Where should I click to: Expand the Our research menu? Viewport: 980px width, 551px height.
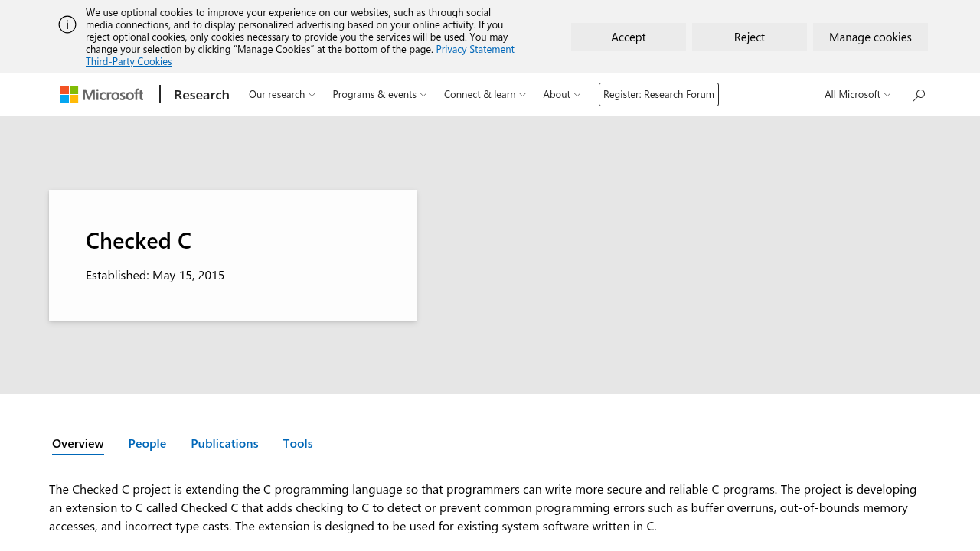(x=282, y=94)
